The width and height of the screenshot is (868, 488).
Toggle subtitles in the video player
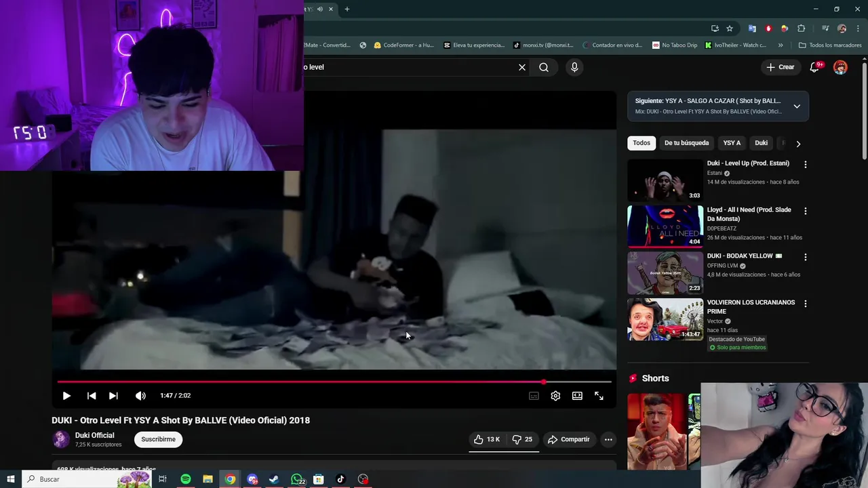[534, 396]
